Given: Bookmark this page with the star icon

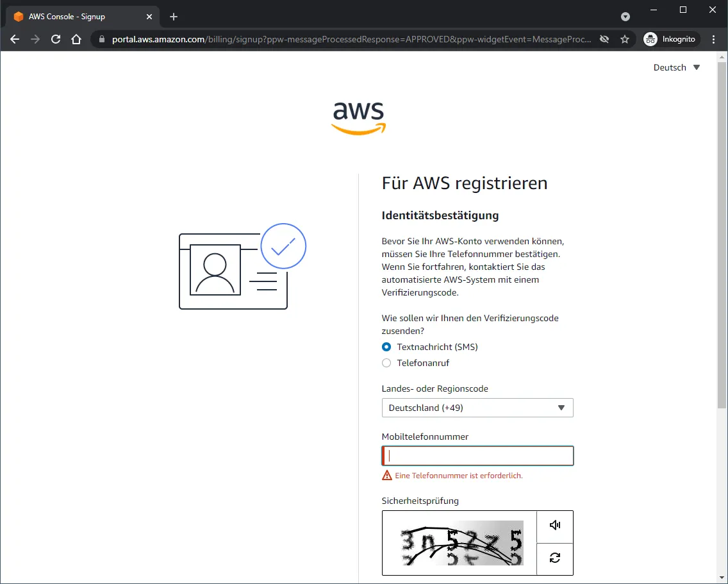Looking at the screenshot, I should click(625, 39).
